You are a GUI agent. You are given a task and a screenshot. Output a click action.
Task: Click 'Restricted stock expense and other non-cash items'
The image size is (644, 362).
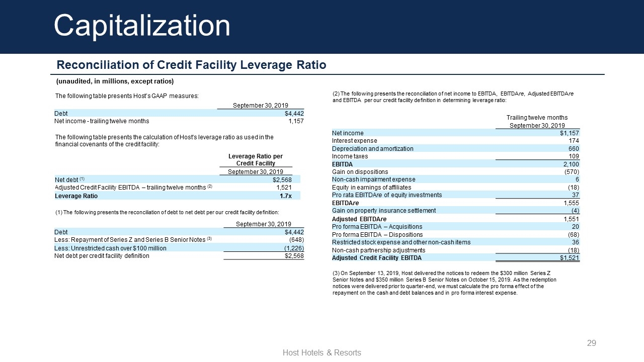pyautogui.click(x=401, y=242)
